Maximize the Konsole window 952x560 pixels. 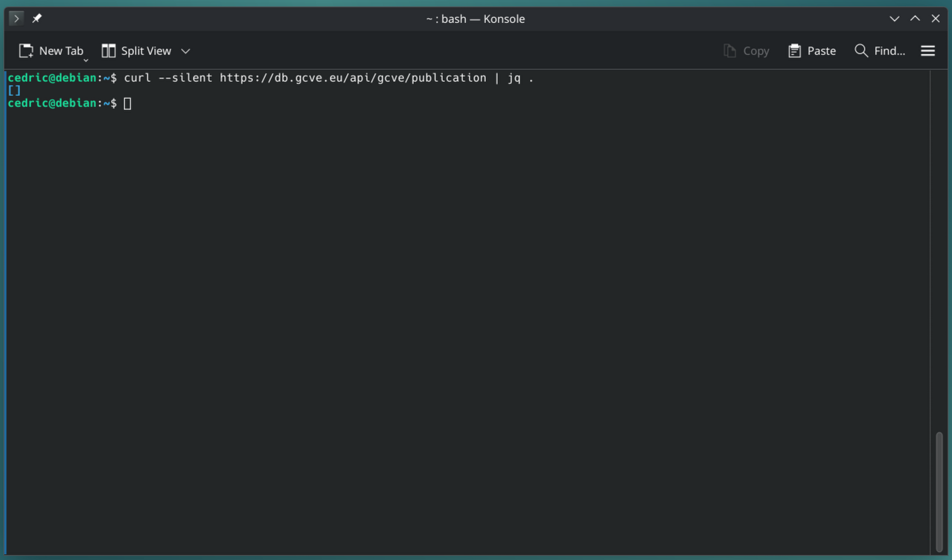915,19
